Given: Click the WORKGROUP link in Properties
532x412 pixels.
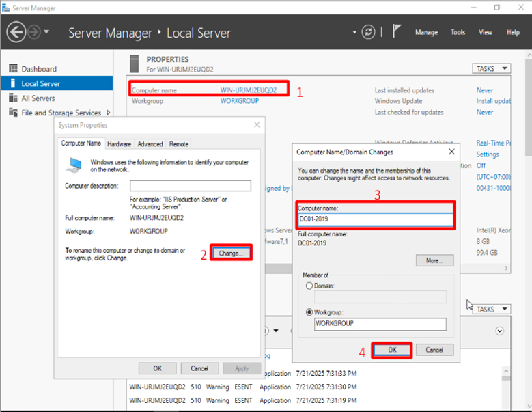Looking at the screenshot, I should [239, 101].
